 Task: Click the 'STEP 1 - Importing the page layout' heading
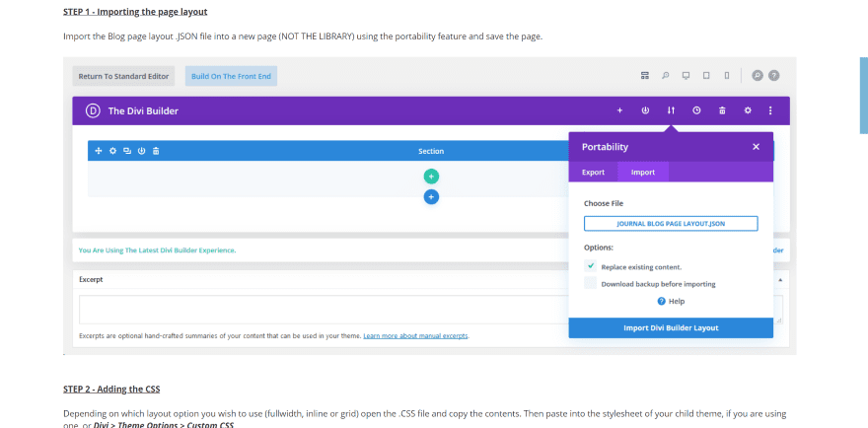pos(136,12)
